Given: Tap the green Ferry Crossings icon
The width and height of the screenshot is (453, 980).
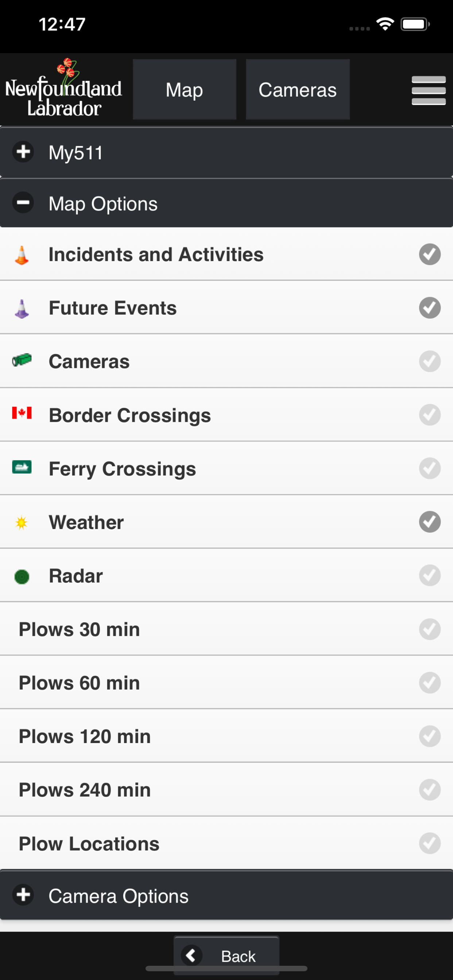Looking at the screenshot, I should point(22,467).
